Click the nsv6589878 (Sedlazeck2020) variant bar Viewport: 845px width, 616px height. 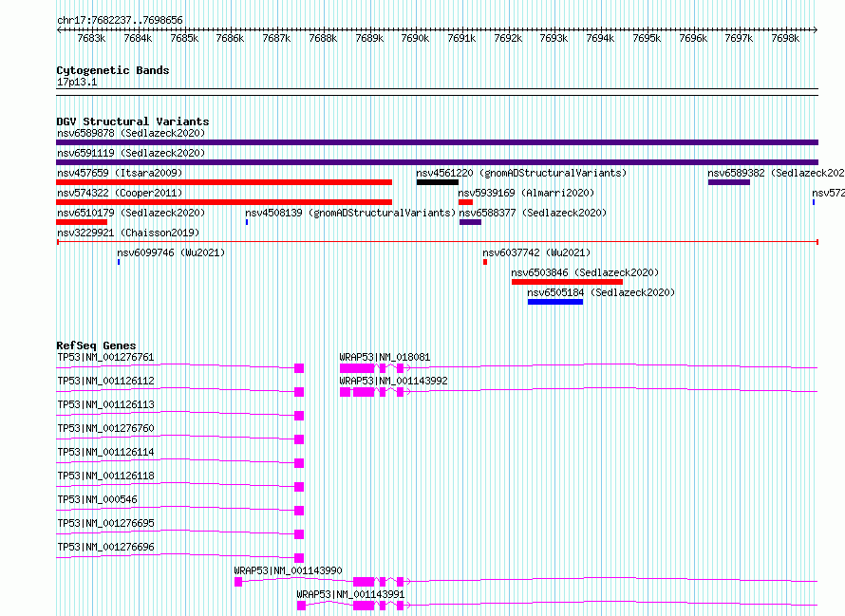437,142
